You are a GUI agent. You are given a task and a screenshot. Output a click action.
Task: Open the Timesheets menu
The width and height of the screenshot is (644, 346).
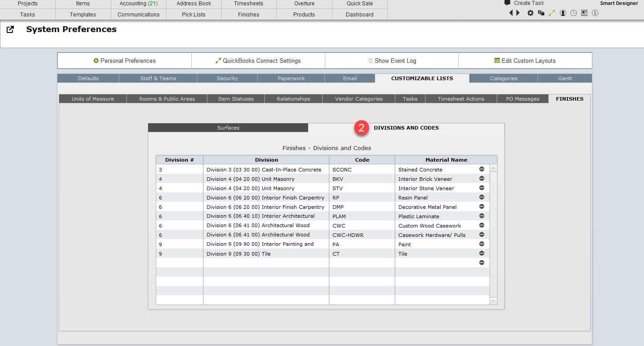point(249,4)
